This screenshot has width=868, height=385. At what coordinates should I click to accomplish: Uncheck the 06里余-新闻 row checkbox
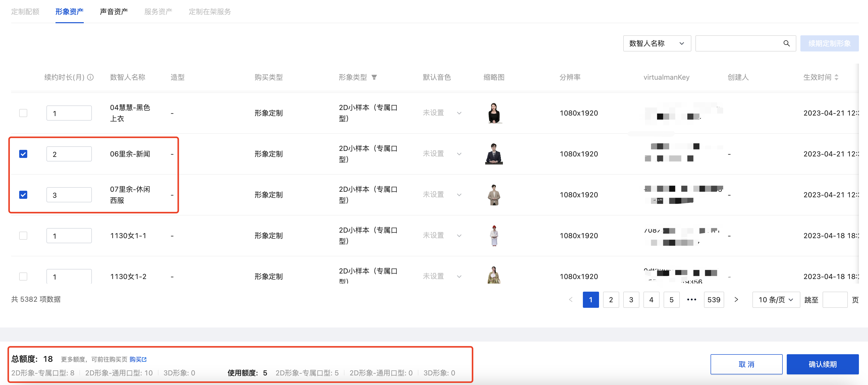click(x=23, y=154)
